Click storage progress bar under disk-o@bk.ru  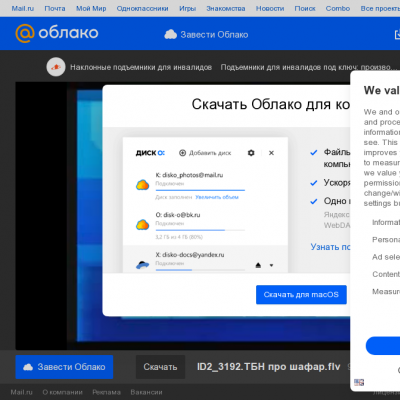pyautogui.click(x=200, y=230)
